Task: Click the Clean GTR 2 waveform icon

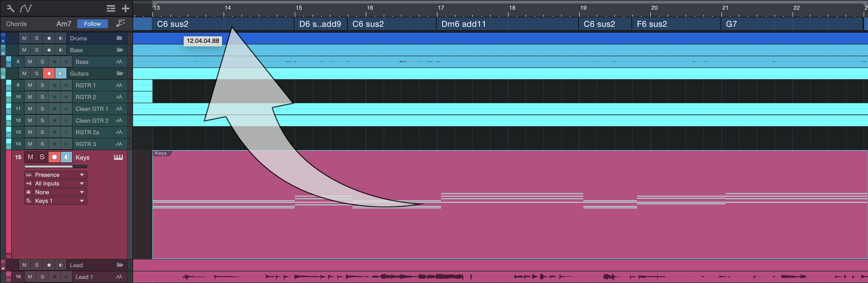Action: coord(119,121)
